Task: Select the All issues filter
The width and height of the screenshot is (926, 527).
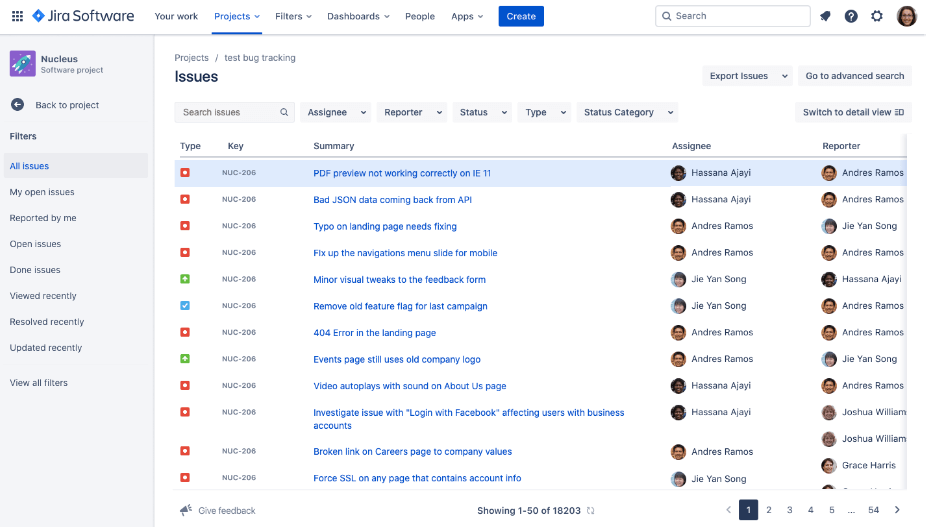Action: pyautogui.click(x=76, y=165)
